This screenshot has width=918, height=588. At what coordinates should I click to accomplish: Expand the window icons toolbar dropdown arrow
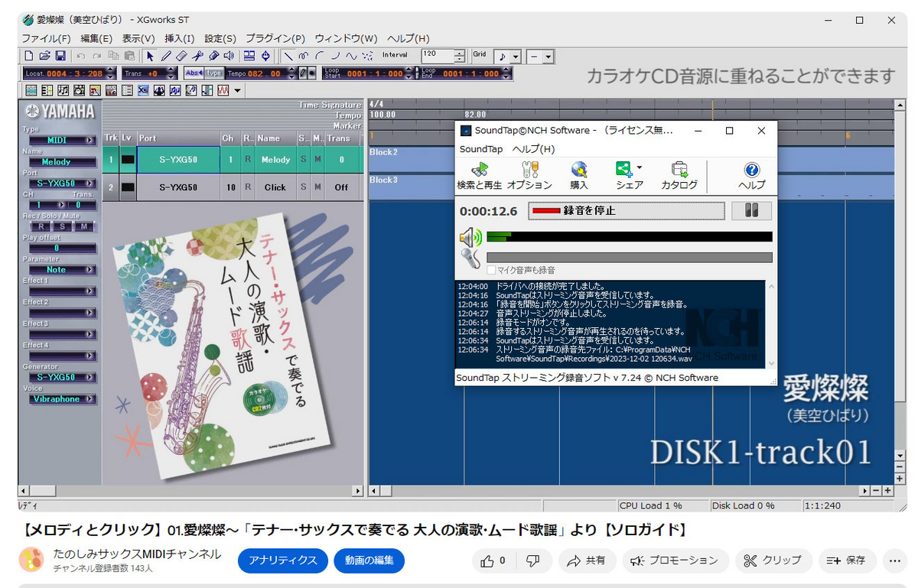point(237,90)
